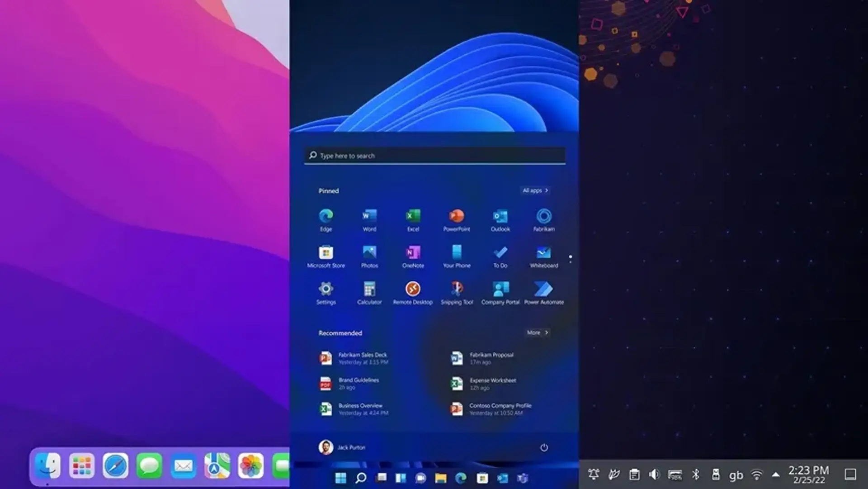Open the Wi-Fi networks tray icon
Viewport: 868px width, 489px height.
pyautogui.click(x=756, y=475)
